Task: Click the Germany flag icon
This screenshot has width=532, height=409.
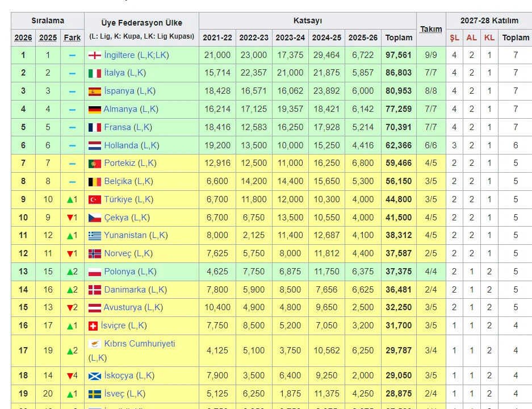Action: (94, 110)
